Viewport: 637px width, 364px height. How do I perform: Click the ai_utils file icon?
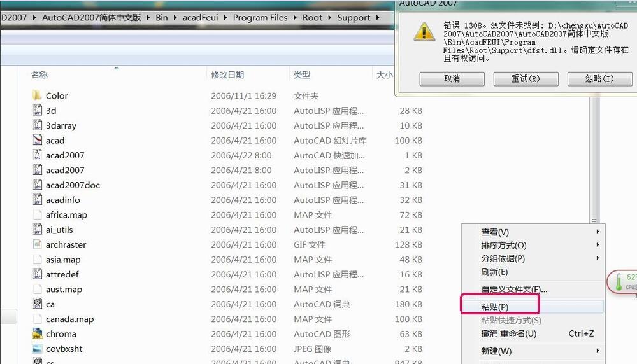(x=38, y=229)
